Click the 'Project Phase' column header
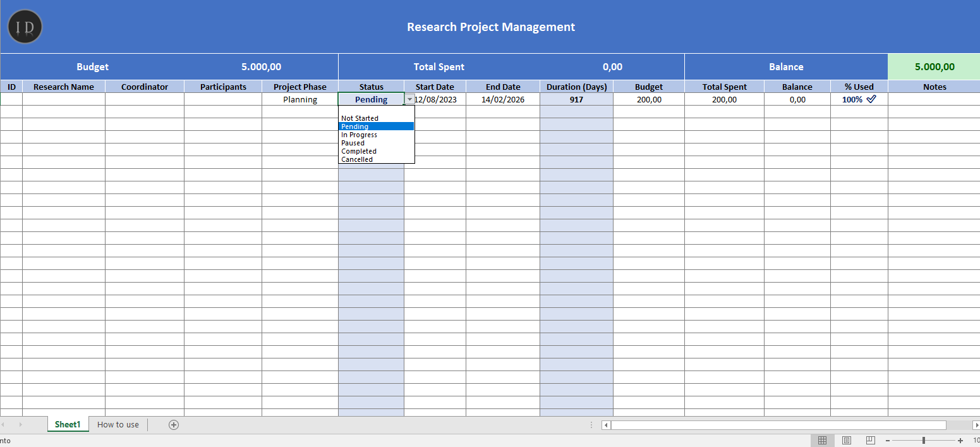Screen dimensions: 980x447 point(300,87)
